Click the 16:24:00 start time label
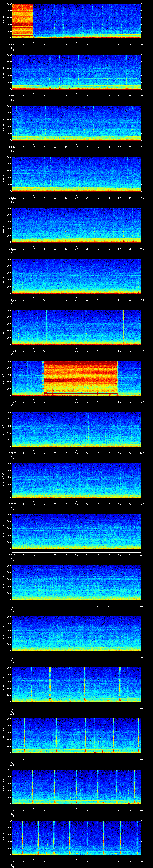Screen dimensions: 153x868 (x=12, y=555)
